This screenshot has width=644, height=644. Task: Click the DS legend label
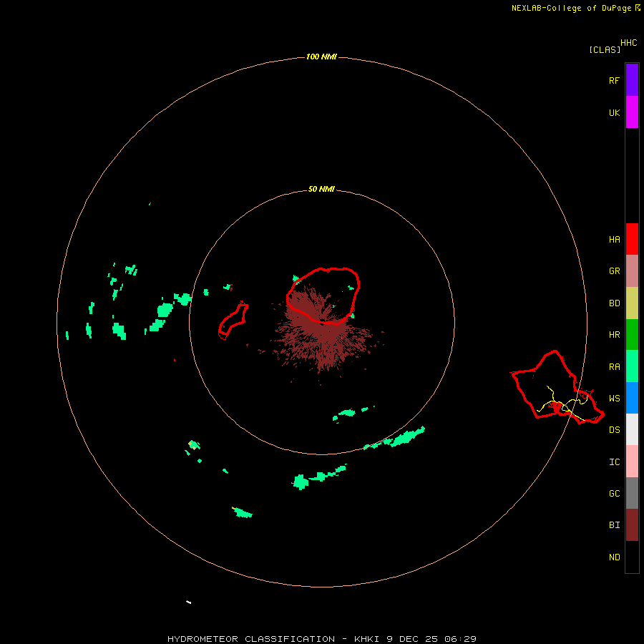(614, 430)
